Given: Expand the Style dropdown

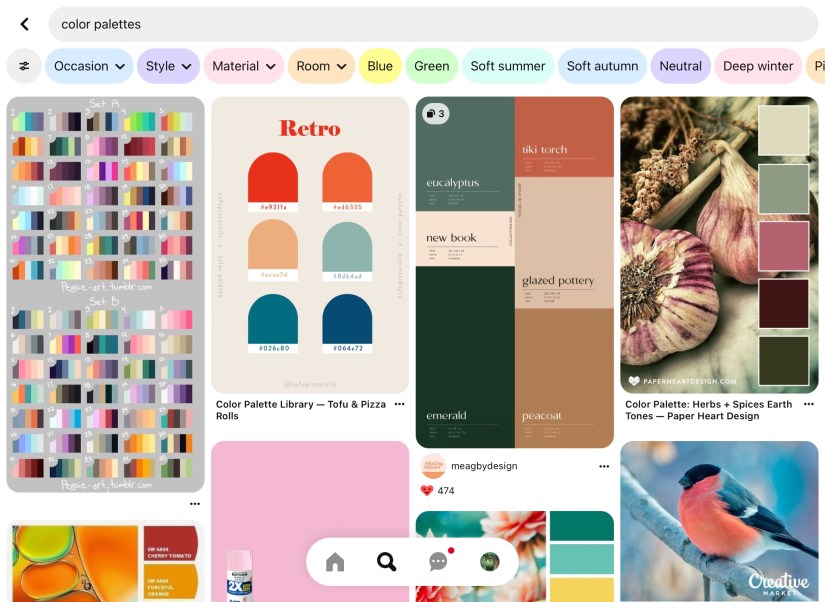Looking at the screenshot, I should 168,66.
